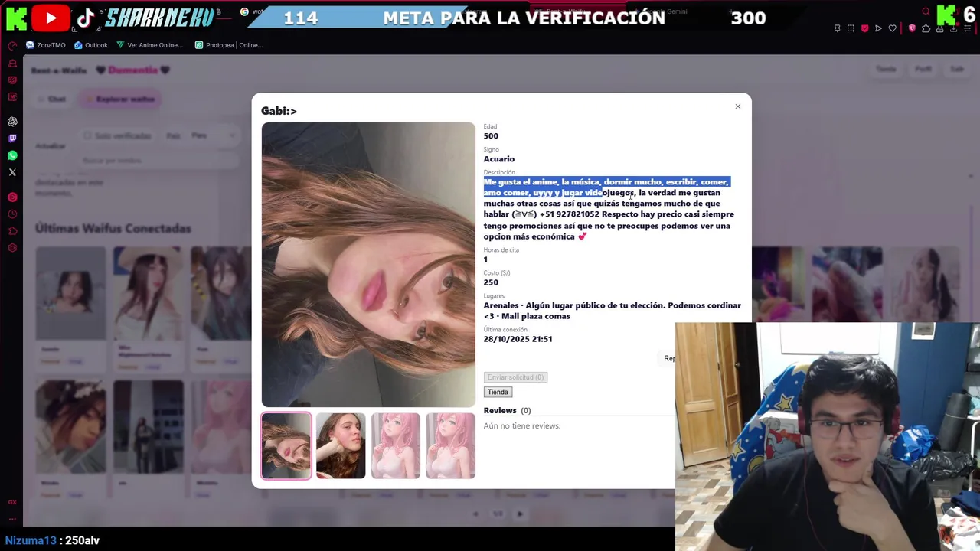Go to next page arrow in pagination
Image resolution: width=980 pixels, height=551 pixels.
519,514
